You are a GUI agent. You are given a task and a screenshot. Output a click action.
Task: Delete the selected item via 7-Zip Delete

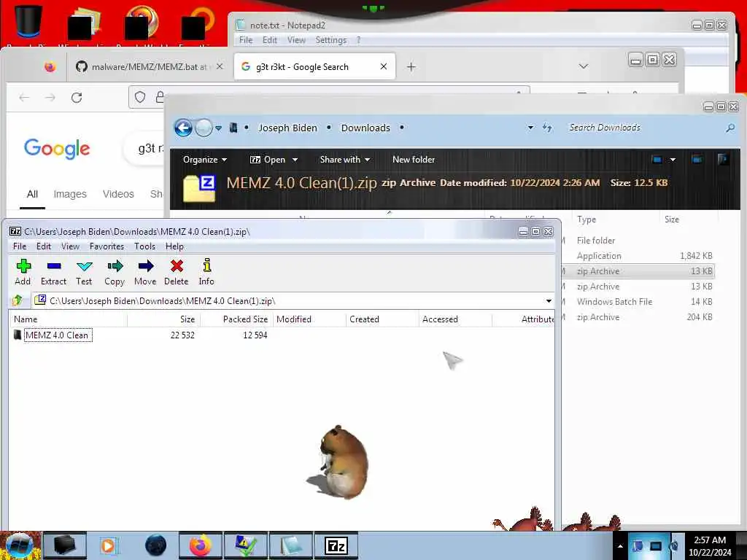(177, 273)
